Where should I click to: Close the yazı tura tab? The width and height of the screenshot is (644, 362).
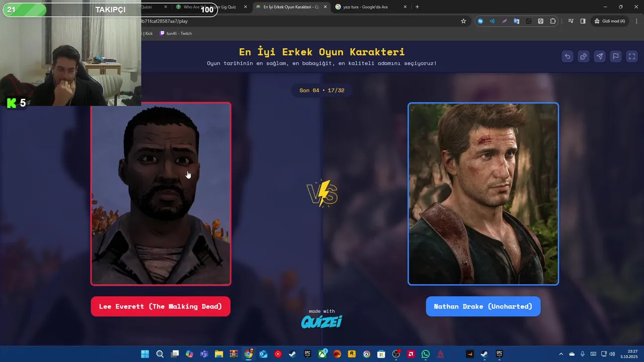(405, 7)
